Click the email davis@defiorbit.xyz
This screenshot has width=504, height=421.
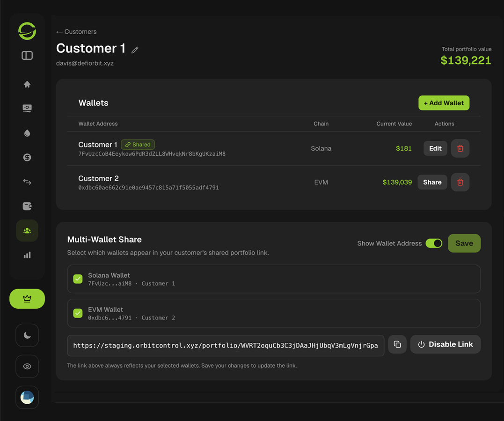pyautogui.click(x=85, y=63)
